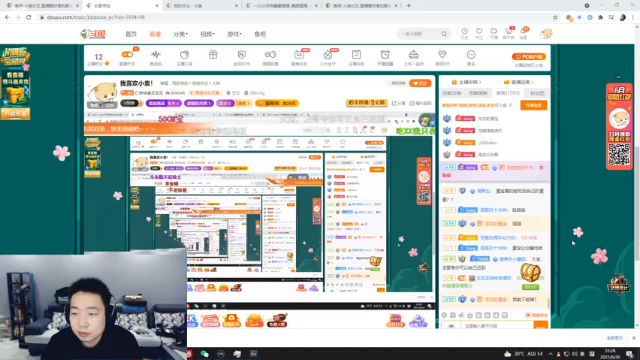Open the video camera icon in streamer toolbar

click(x=270, y=54)
